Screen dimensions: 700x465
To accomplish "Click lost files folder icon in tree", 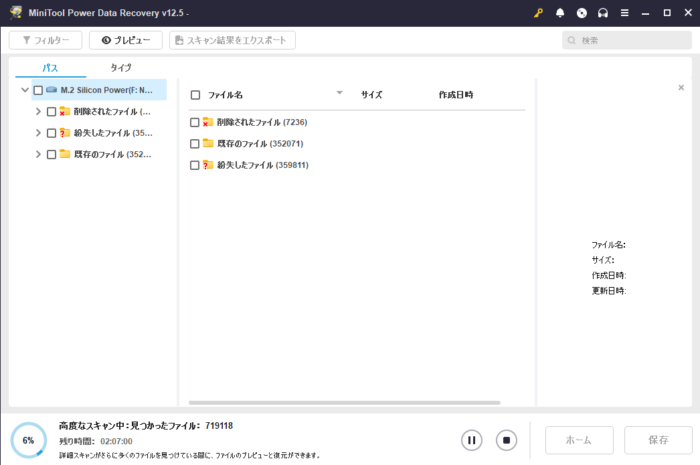I will 65,133.
